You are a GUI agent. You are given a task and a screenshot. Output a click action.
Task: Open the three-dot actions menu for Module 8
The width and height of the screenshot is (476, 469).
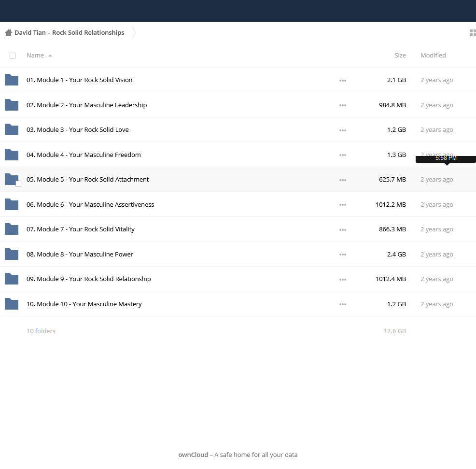(343, 255)
